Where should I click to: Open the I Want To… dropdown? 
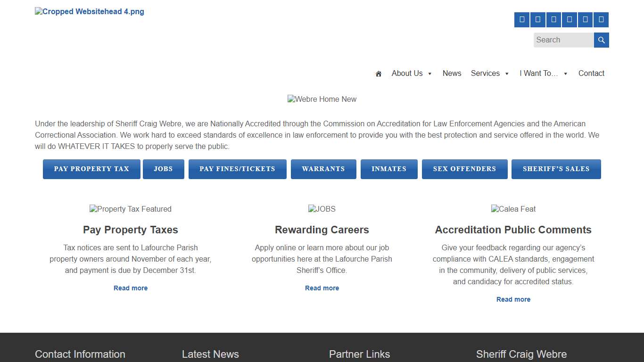coord(544,74)
